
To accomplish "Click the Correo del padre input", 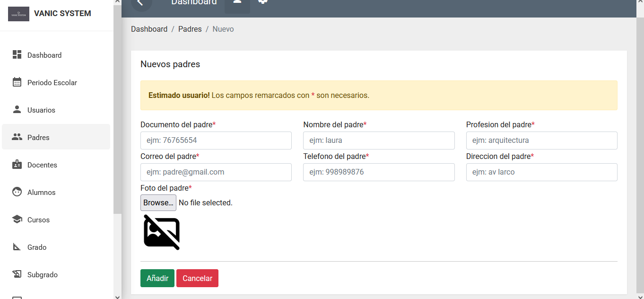I will pos(216,172).
